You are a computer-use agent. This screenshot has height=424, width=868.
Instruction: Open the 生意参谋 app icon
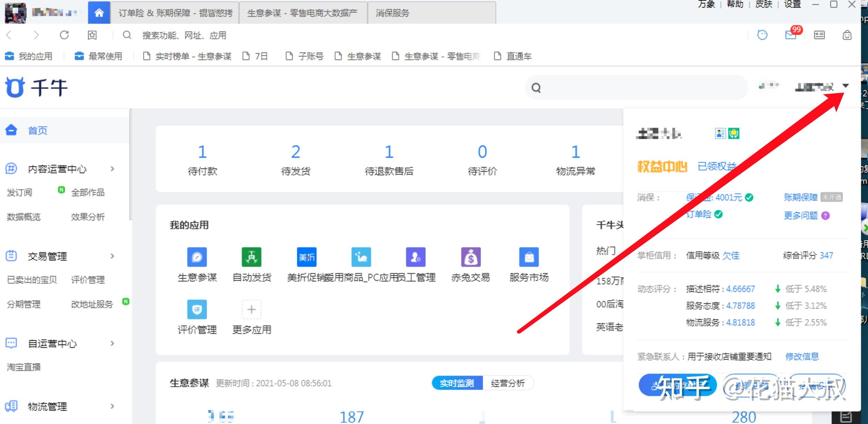click(197, 257)
